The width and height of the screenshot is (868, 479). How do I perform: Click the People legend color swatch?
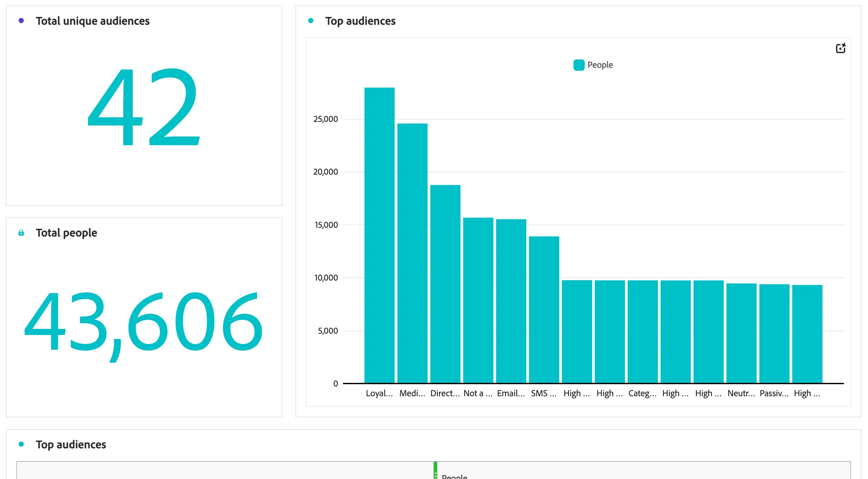579,65
